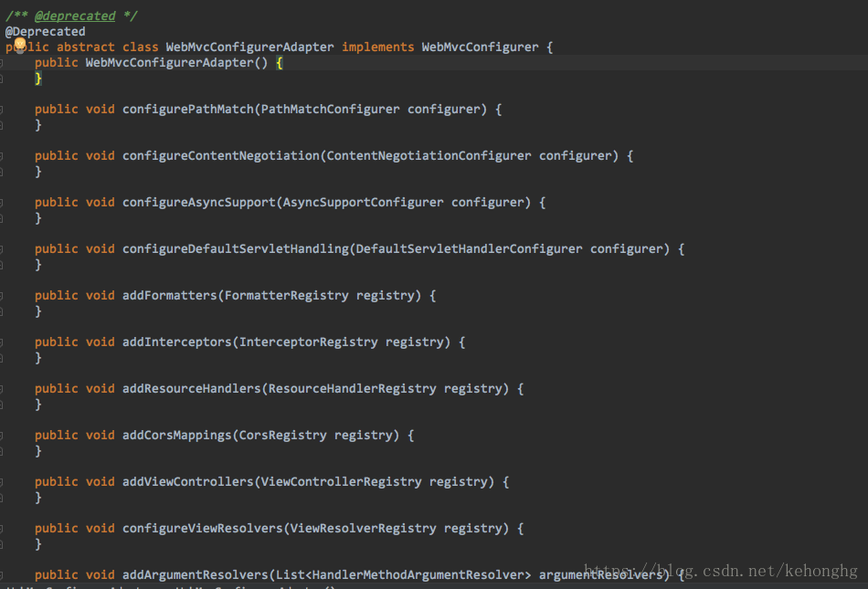Click 'registry' parameter name in addCorsMappings line
The image size is (868, 589).
point(363,436)
